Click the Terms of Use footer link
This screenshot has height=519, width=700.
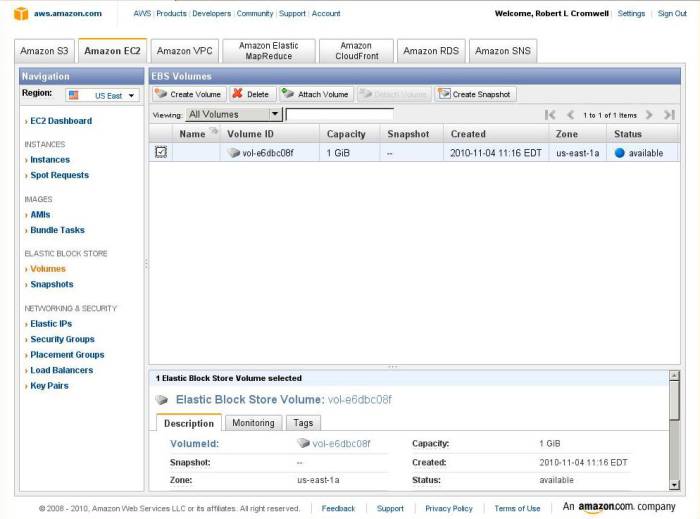517,508
